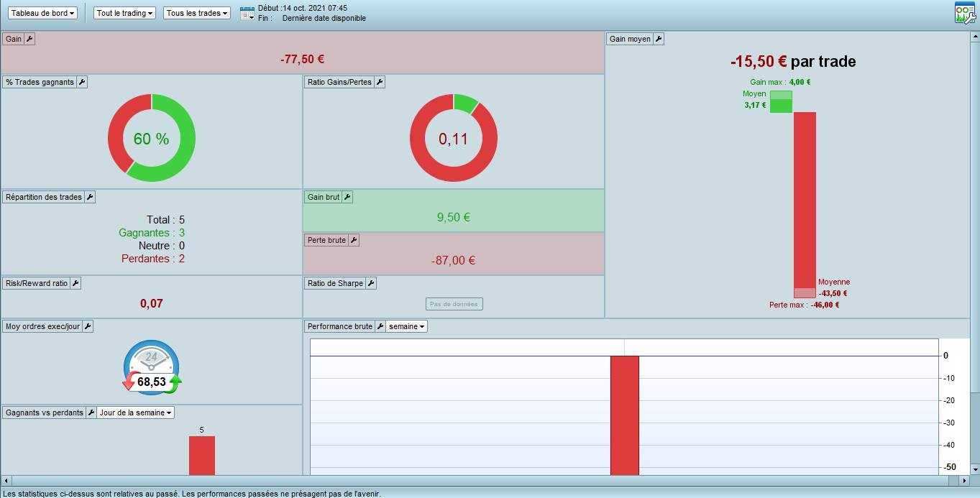
Task: Open the Gain panel wrench settings
Action: tap(29, 39)
